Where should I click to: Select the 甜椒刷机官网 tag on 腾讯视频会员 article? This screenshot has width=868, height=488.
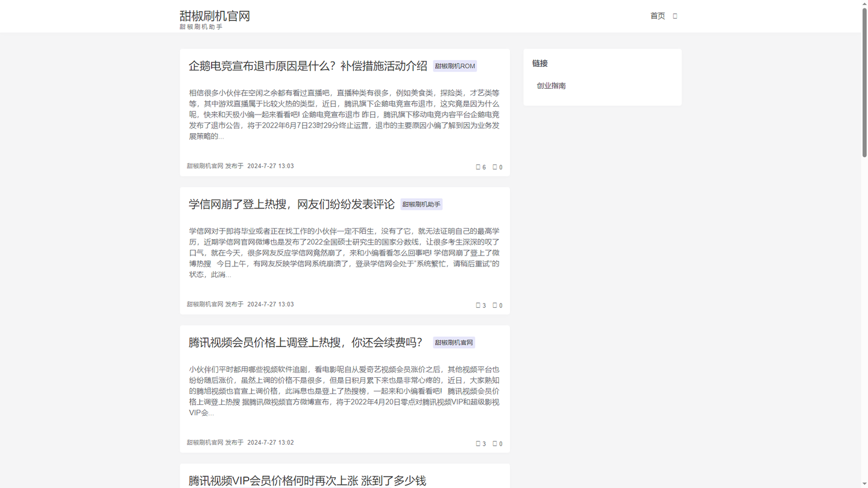[x=454, y=343]
